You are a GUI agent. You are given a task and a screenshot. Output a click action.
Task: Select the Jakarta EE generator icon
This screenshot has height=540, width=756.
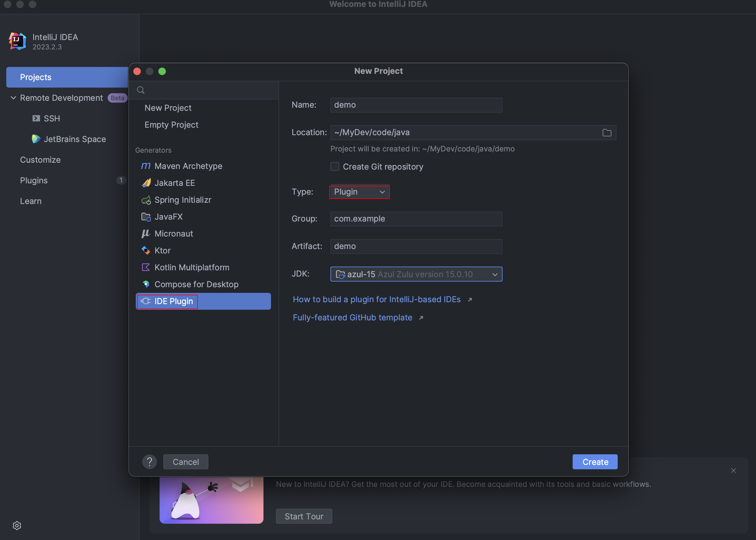pos(146,183)
